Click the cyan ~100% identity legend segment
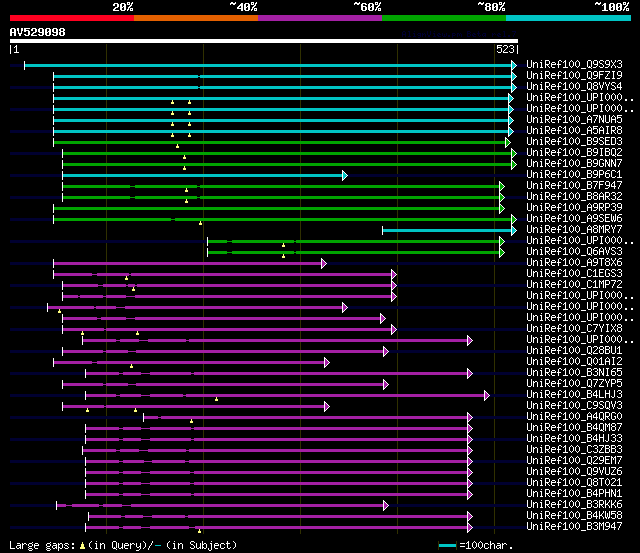The image size is (640, 553). point(569,18)
